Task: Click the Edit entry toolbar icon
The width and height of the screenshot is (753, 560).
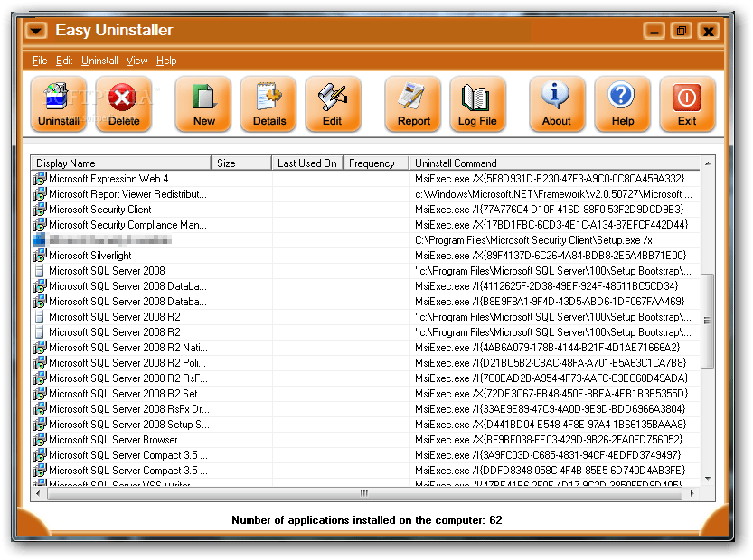Action: [x=334, y=103]
